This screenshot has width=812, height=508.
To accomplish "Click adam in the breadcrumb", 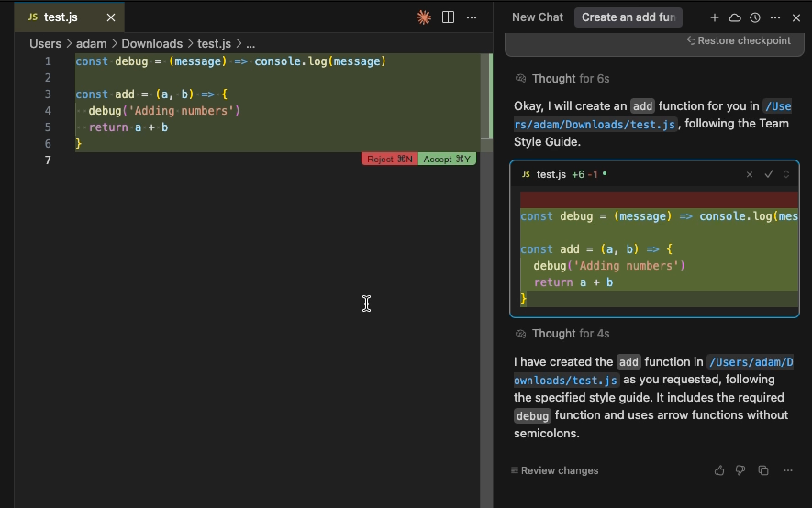I will (91, 43).
